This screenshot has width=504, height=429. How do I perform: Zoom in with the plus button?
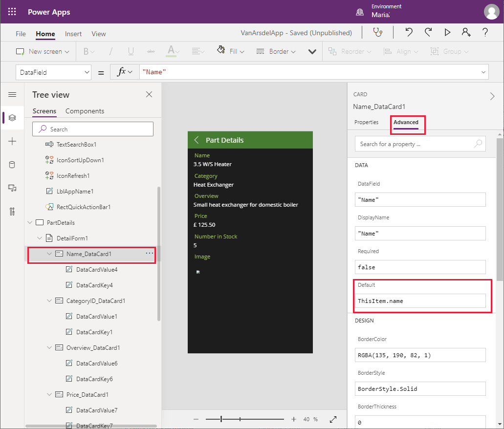point(294,419)
